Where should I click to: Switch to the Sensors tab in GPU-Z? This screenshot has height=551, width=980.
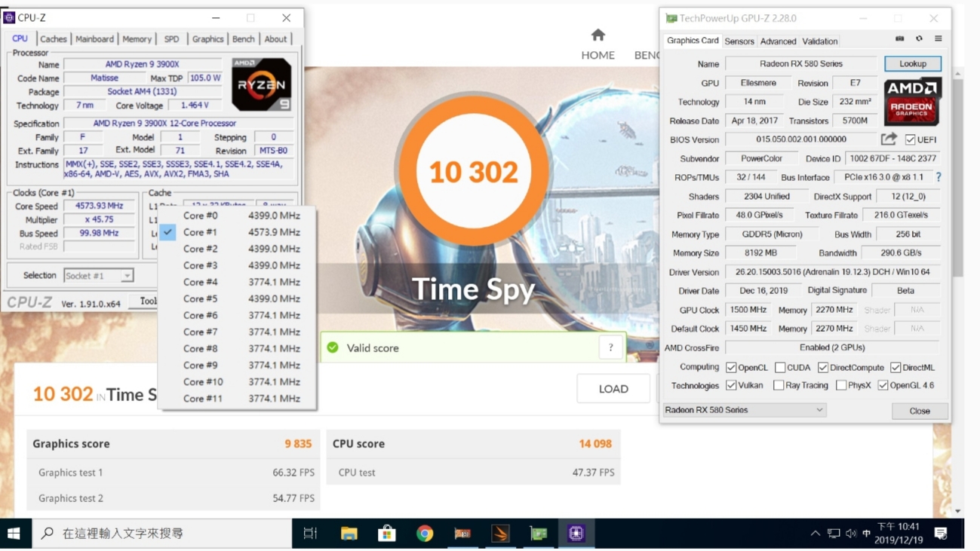[739, 41]
